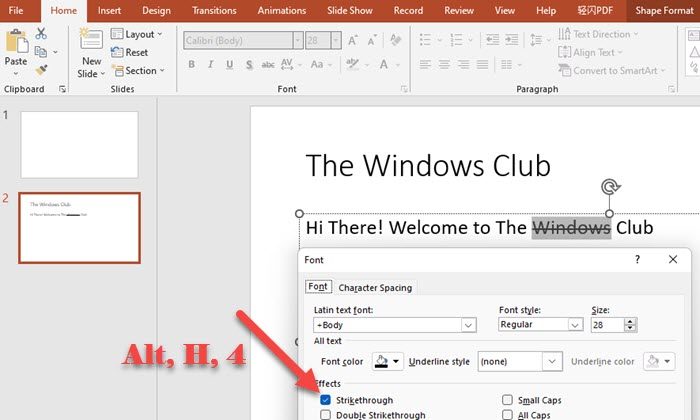Click the Convert to SmartArt button

coord(612,71)
